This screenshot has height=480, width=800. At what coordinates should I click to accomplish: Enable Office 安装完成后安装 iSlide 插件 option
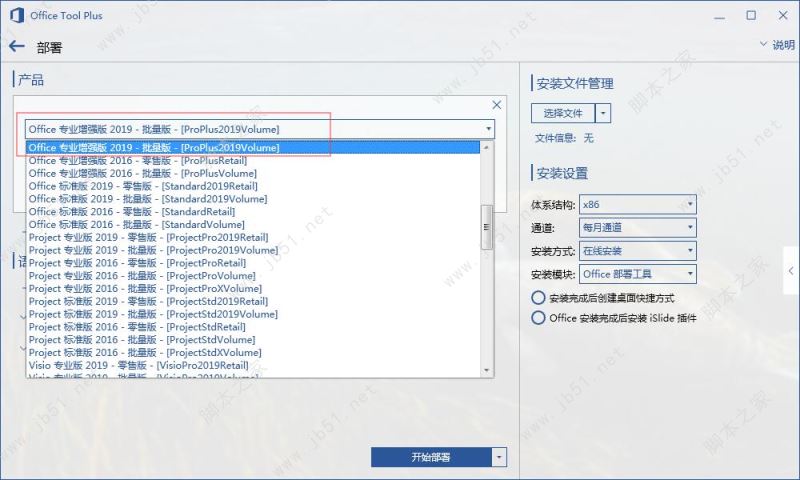(538, 318)
